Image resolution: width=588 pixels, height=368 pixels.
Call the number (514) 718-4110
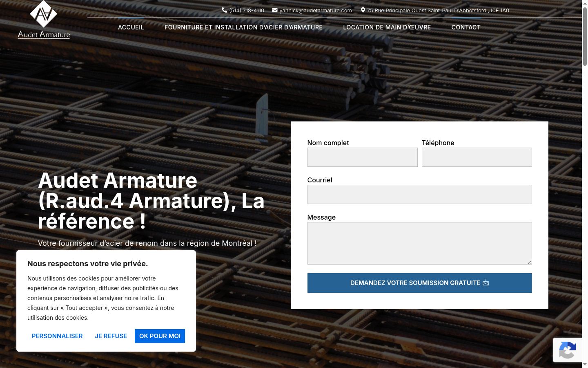(247, 11)
